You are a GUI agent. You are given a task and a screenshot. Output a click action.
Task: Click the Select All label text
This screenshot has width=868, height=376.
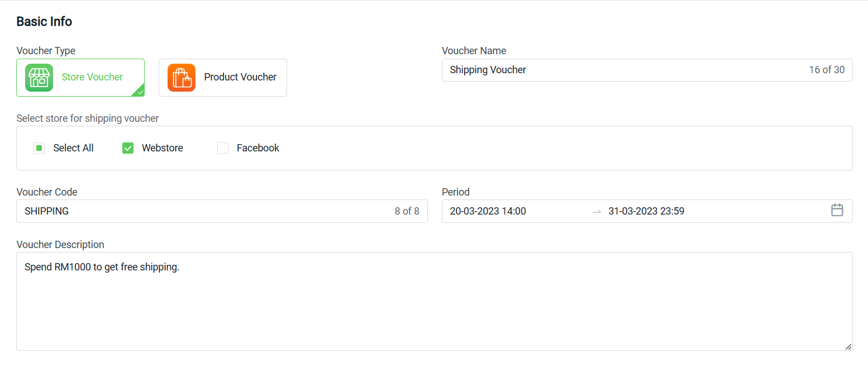point(73,148)
